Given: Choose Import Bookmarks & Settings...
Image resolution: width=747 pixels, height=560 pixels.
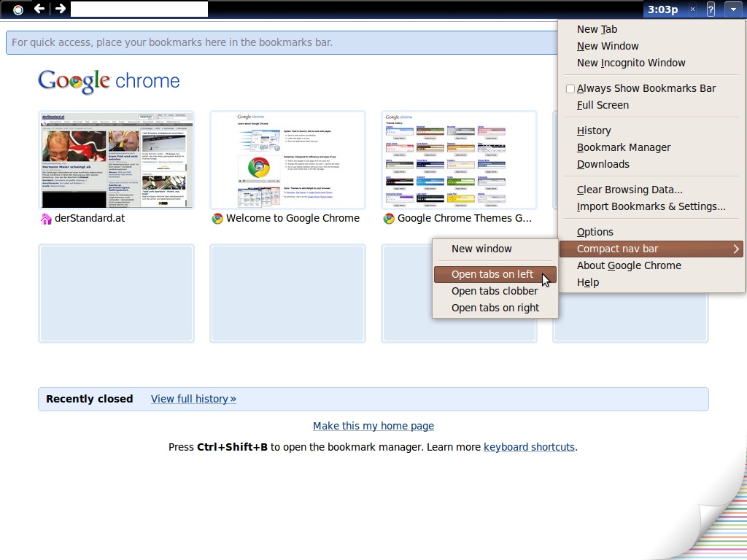Looking at the screenshot, I should (651, 206).
